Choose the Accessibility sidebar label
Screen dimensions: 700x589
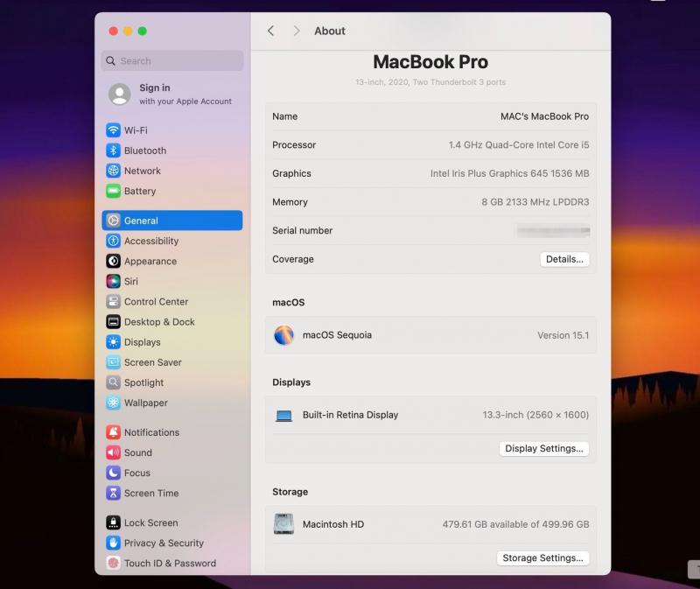(x=151, y=242)
